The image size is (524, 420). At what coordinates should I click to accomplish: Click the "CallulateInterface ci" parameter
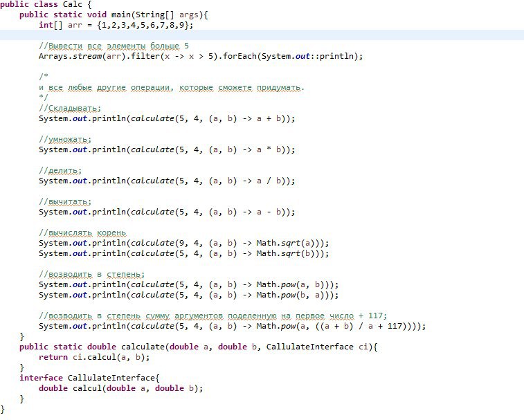click(x=317, y=347)
